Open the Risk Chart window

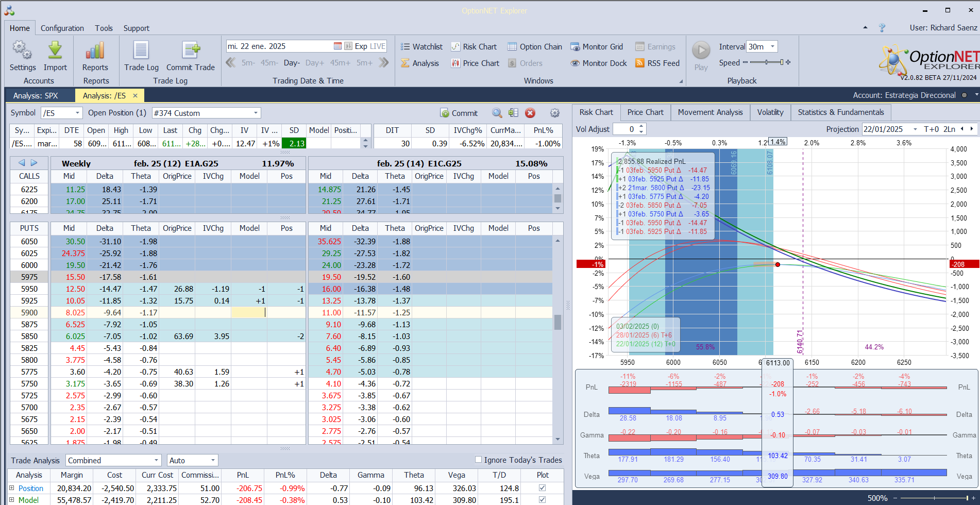(474, 47)
